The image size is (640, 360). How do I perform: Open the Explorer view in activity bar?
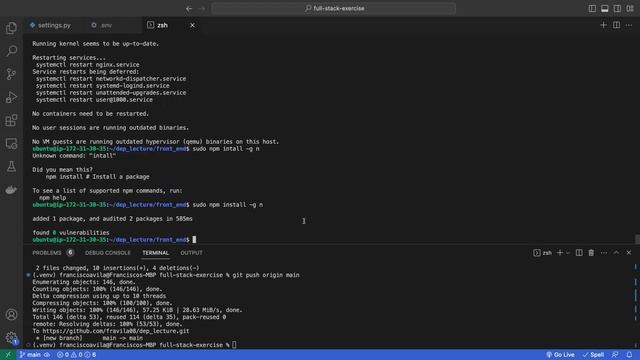(11, 28)
